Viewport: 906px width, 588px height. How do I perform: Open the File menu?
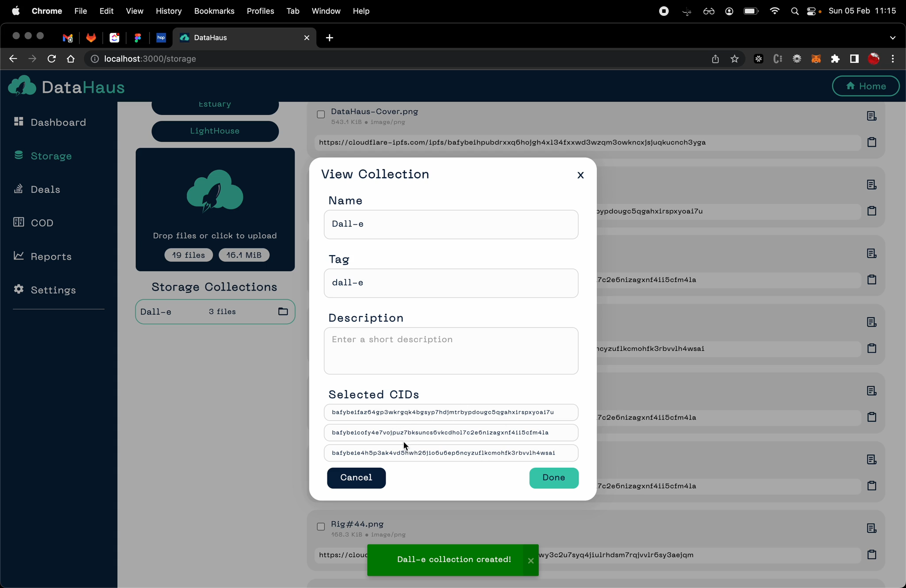click(81, 11)
